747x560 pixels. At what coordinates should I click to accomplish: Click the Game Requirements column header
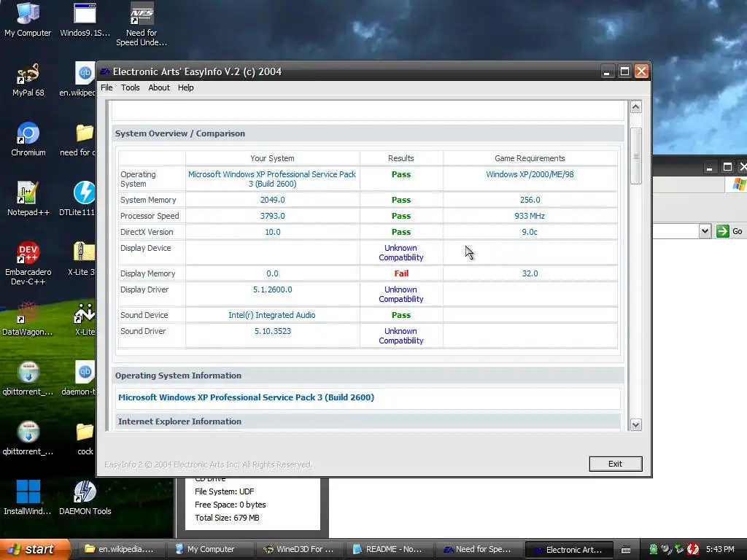530,158
